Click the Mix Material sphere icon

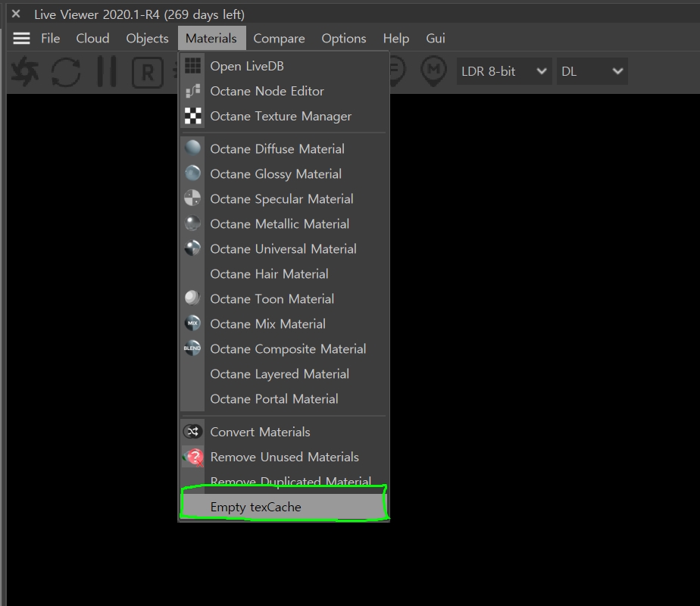(x=193, y=323)
